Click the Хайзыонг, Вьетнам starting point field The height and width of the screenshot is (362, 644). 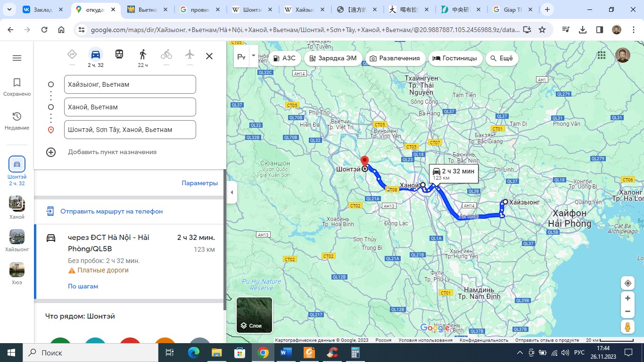(130, 84)
